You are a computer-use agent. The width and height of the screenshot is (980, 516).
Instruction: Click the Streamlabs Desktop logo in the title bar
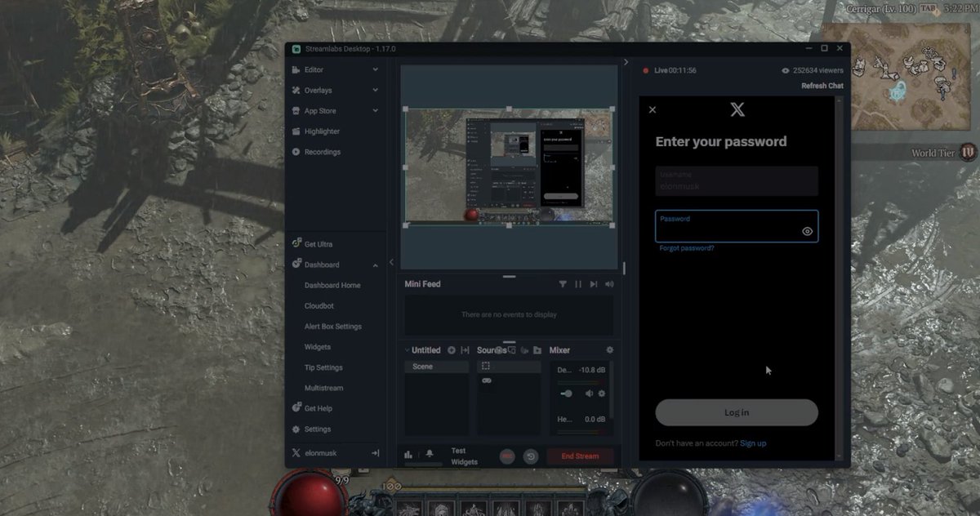296,49
